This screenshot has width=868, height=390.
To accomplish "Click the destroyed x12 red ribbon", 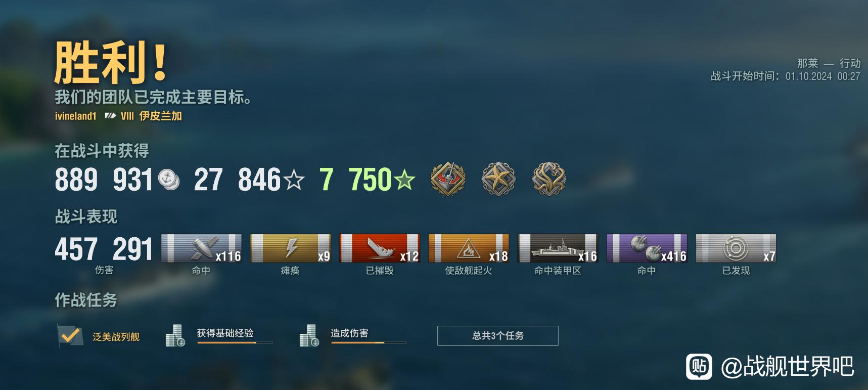I will [380, 248].
